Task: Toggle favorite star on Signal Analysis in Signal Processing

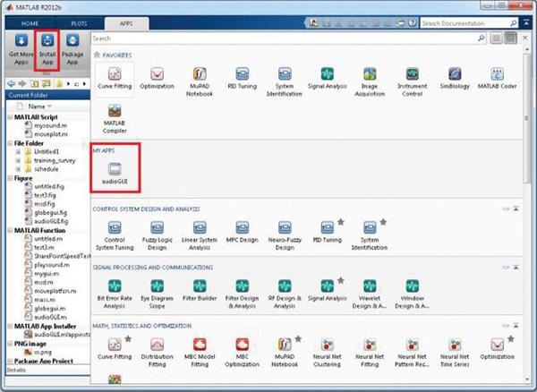Action: click(341, 281)
